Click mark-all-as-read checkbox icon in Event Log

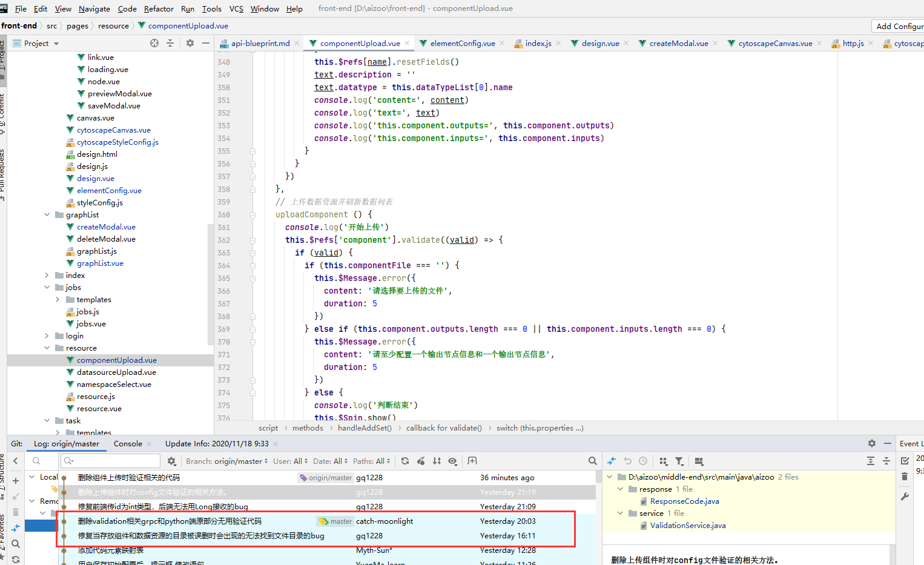905,461
